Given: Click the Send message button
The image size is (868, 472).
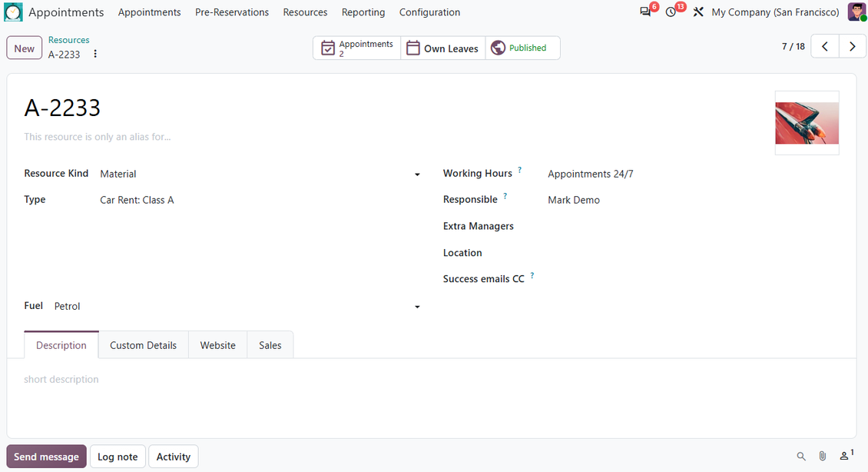Looking at the screenshot, I should point(47,457).
